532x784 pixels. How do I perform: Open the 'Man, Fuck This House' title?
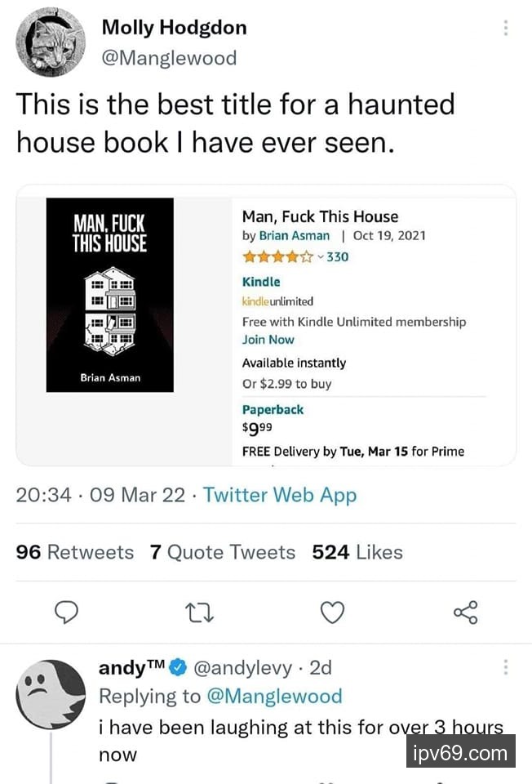click(x=320, y=216)
